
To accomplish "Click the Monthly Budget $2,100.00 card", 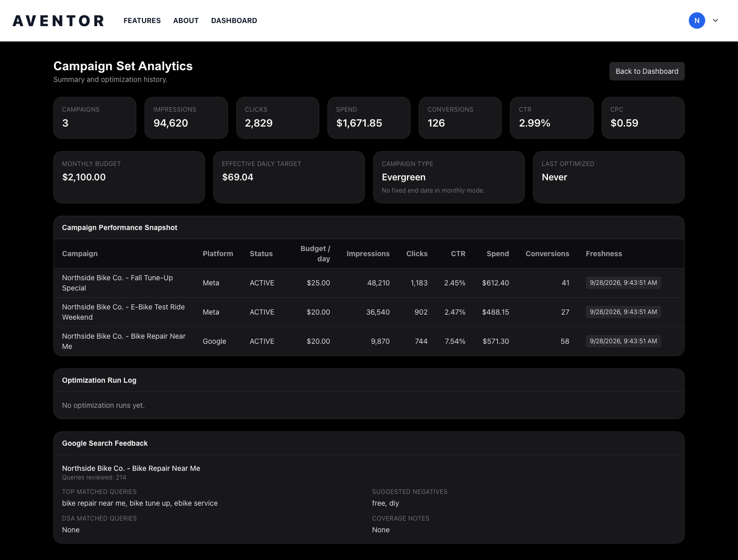I will (129, 177).
